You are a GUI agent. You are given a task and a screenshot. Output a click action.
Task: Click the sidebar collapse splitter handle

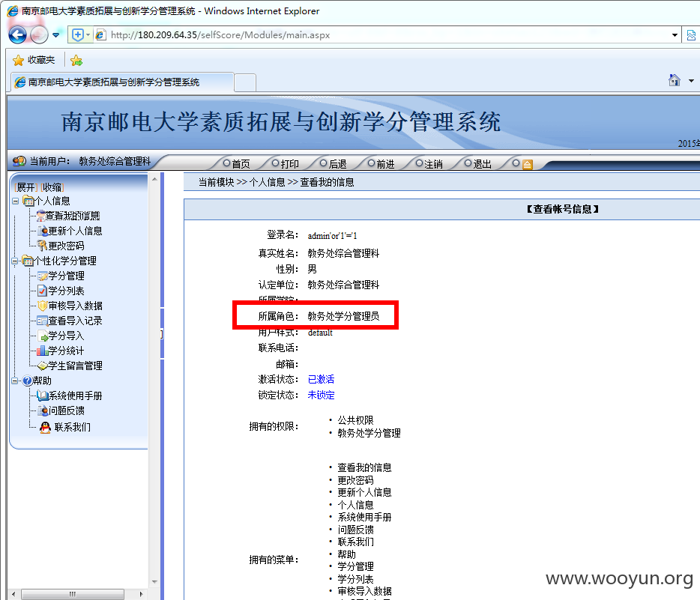[x=162, y=333]
